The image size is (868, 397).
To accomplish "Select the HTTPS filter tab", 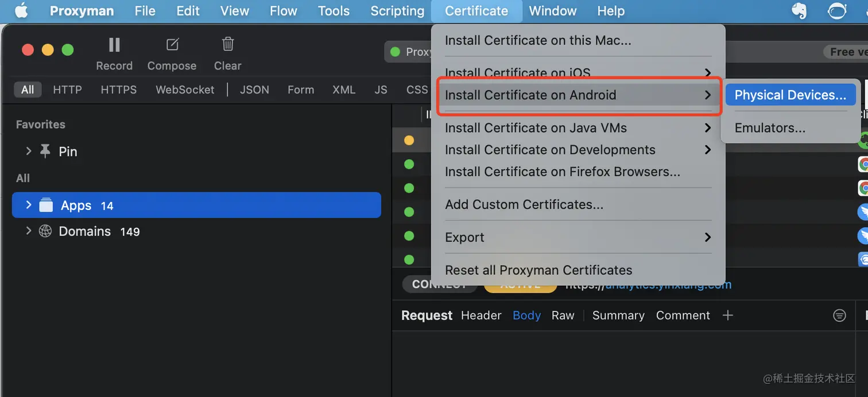I will (x=119, y=89).
